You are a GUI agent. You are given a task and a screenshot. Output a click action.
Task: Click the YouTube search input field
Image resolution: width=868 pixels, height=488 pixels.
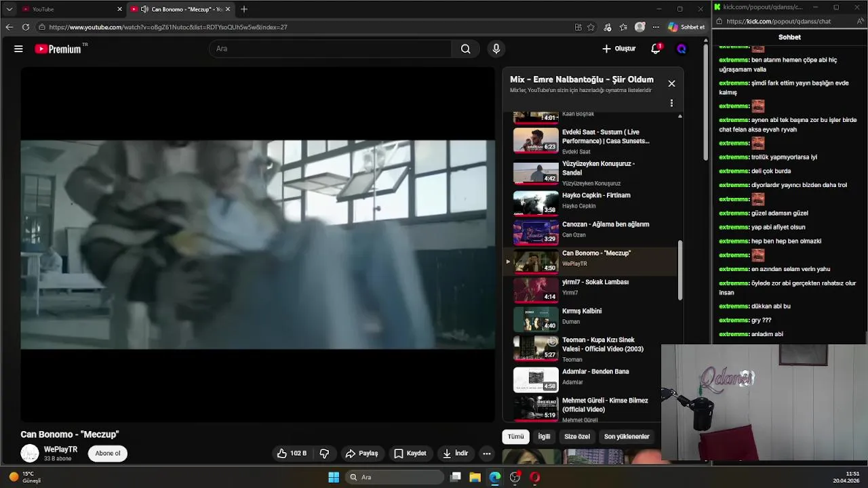click(x=330, y=49)
